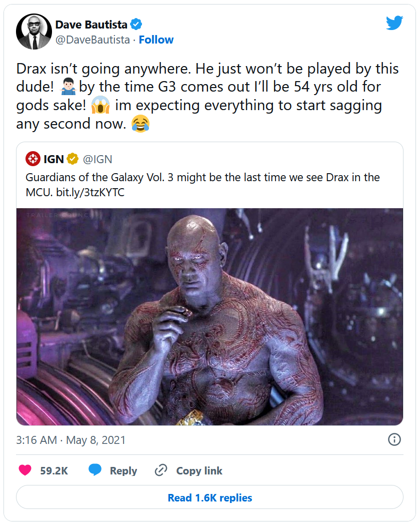Click IGN's gold verified badge
This screenshot has width=420, height=526.
coord(73,159)
